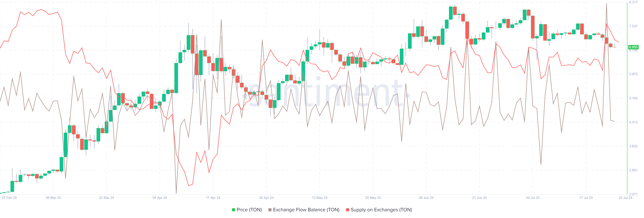Click the current price tag 6.855
The width and height of the screenshot is (644, 218).
(633, 47)
